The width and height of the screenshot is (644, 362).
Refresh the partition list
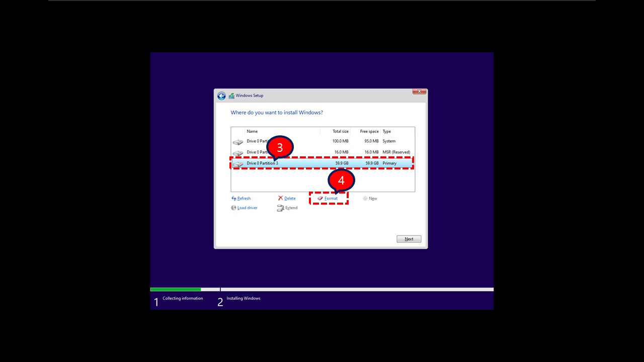tap(241, 199)
